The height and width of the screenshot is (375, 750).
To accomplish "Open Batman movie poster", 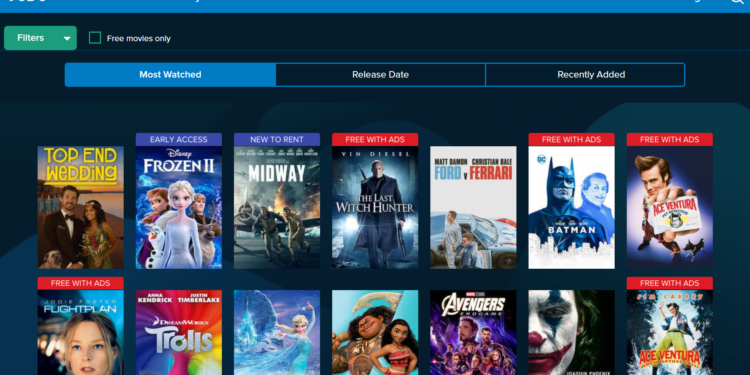I will pos(572,207).
